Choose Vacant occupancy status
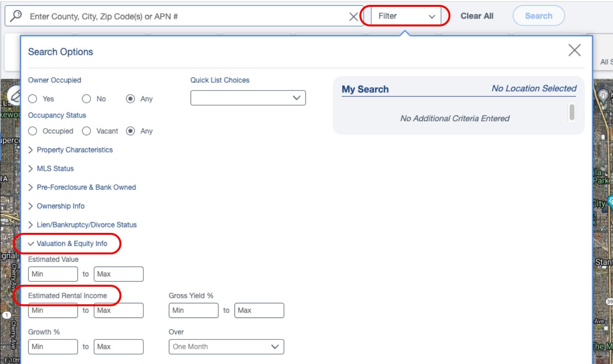This screenshot has width=613, height=364. tap(87, 131)
